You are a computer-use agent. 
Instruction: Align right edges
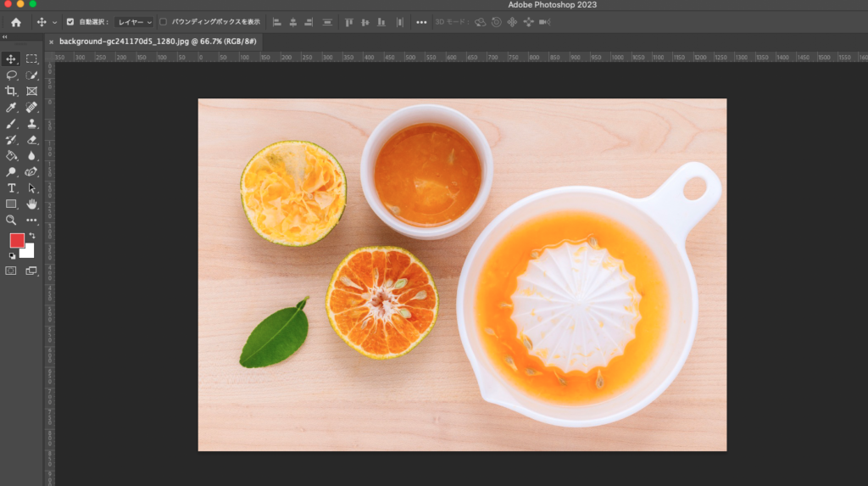click(309, 22)
